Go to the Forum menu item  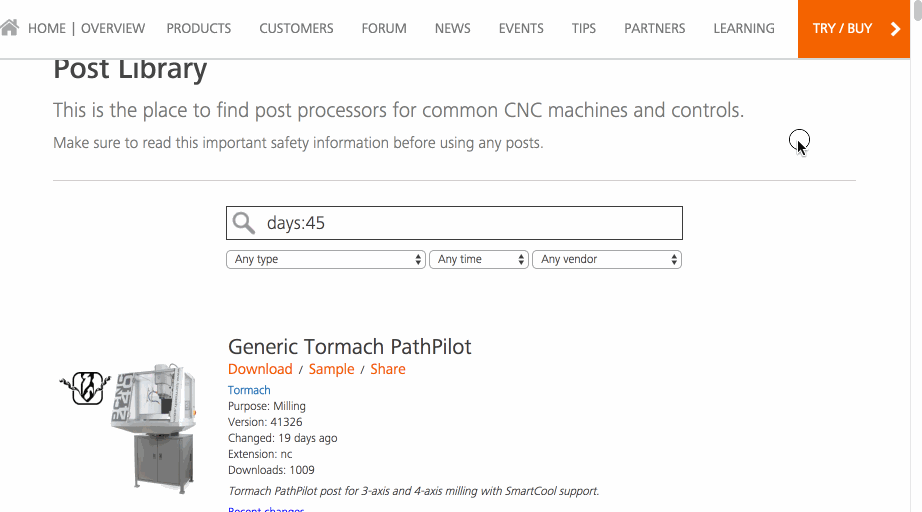(x=384, y=28)
